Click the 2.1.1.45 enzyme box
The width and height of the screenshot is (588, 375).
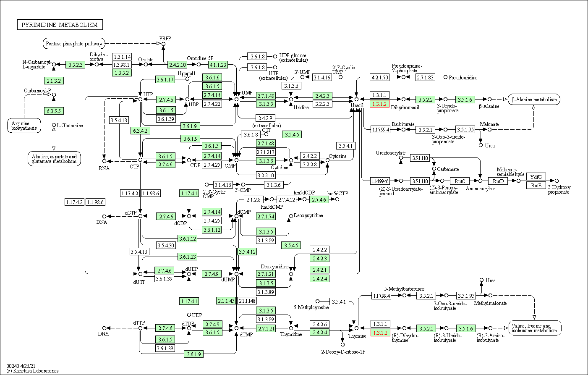(x=226, y=301)
